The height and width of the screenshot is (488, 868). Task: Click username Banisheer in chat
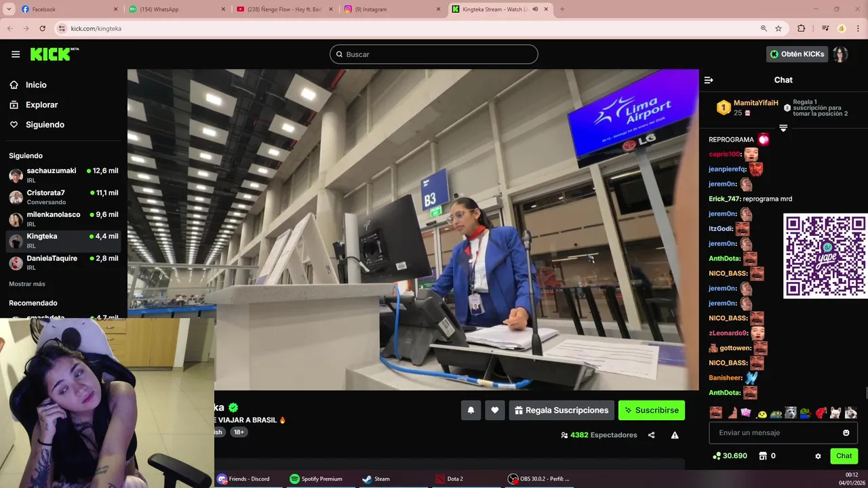(726, 378)
